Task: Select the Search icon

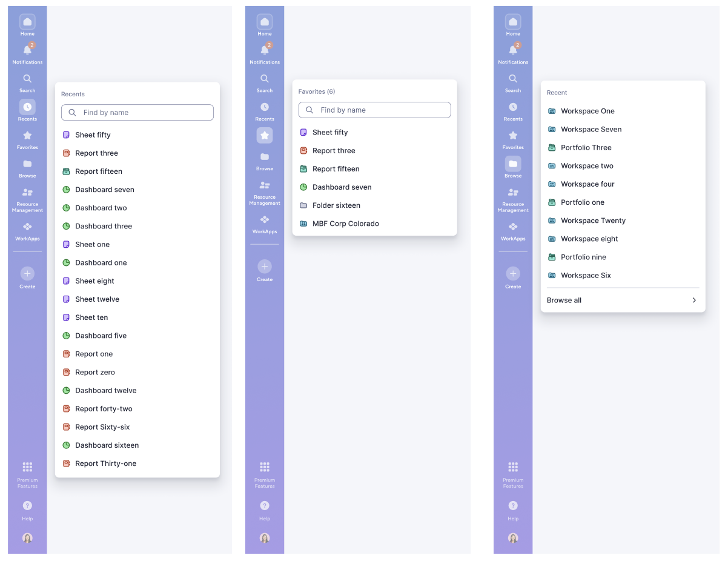Action: (27, 79)
